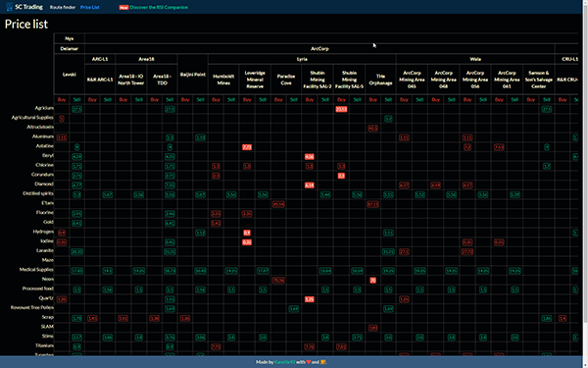Click the red heart icon in footer
Viewport: 588px width, 368px height.
click(x=309, y=362)
